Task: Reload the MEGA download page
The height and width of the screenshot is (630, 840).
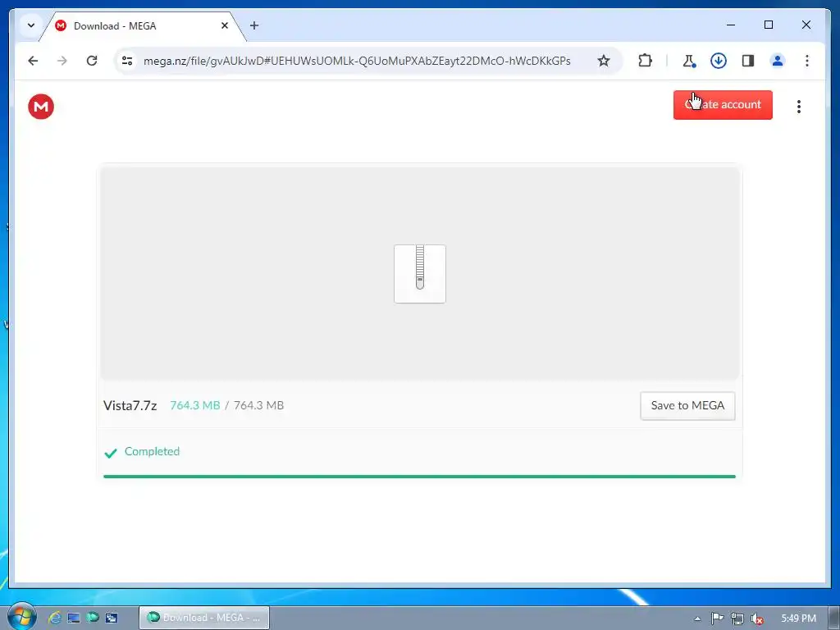Action: (92, 61)
